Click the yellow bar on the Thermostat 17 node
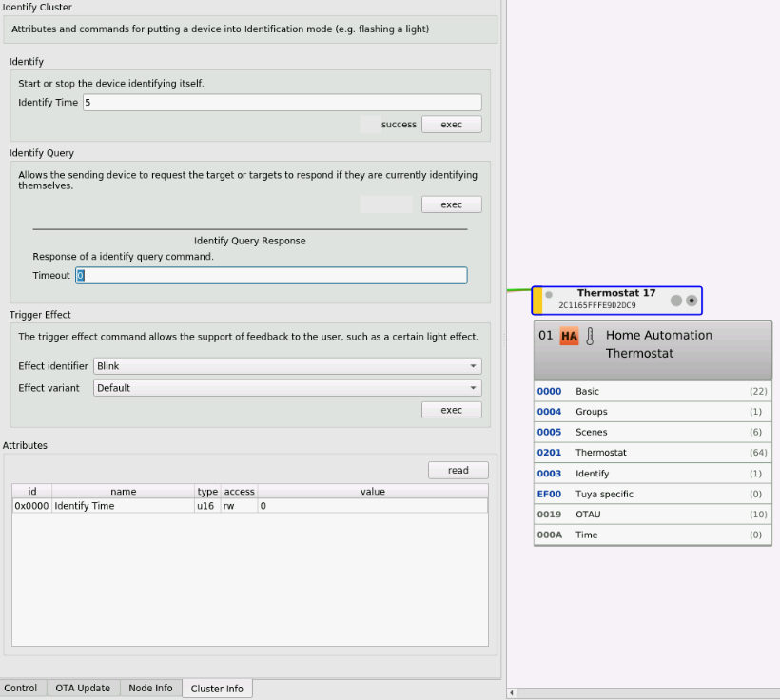 [x=538, y=300]
